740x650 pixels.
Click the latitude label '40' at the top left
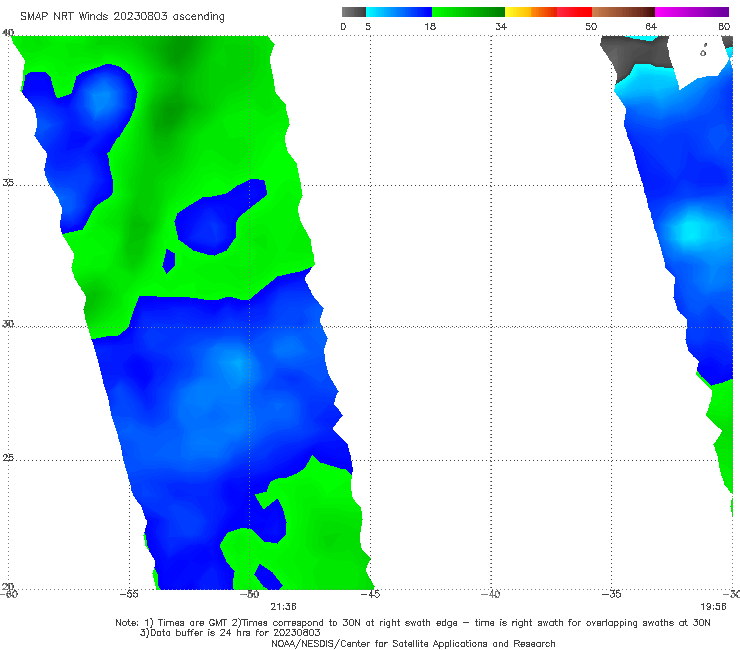[8, 33]
